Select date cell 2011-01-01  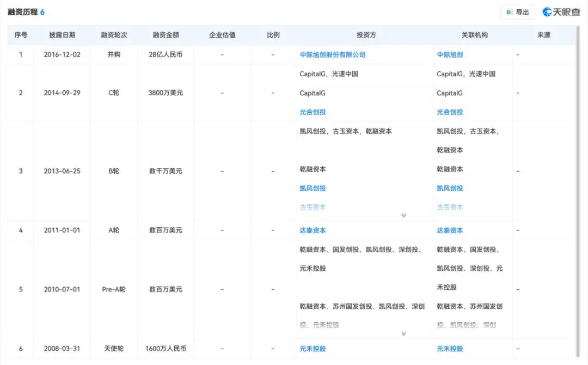(62, 230)
